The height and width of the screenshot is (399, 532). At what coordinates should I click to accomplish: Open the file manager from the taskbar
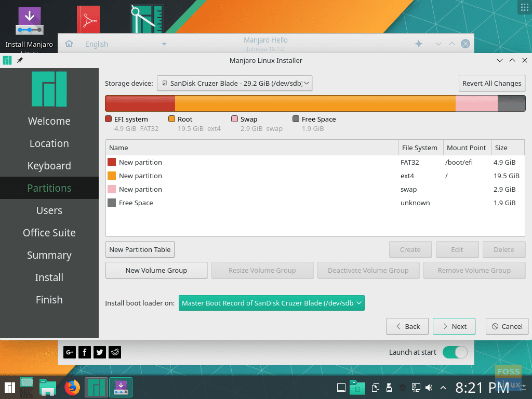[48, 387]
